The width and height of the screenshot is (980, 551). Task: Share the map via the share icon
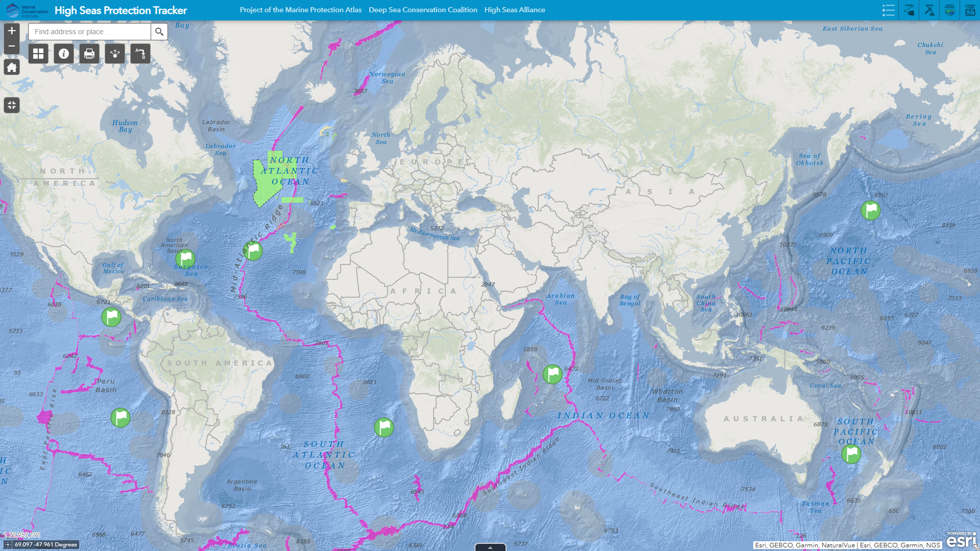click(114, 53)
